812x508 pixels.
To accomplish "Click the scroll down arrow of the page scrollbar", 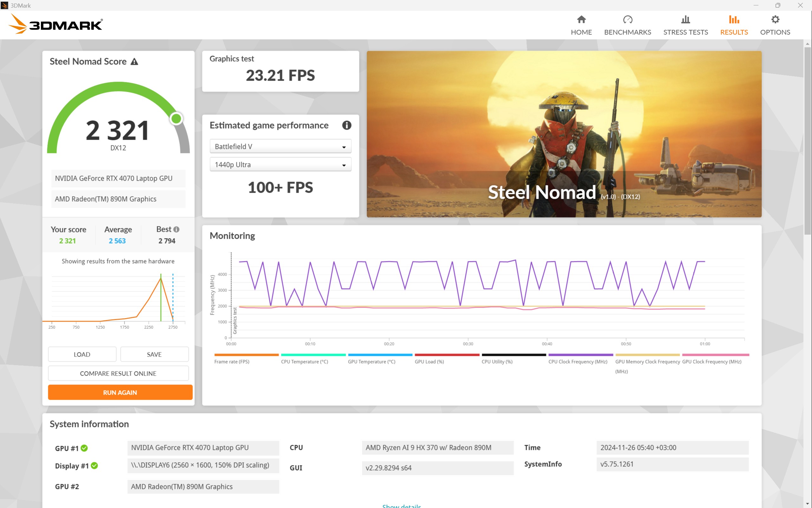I will click(x=807, y=504).
